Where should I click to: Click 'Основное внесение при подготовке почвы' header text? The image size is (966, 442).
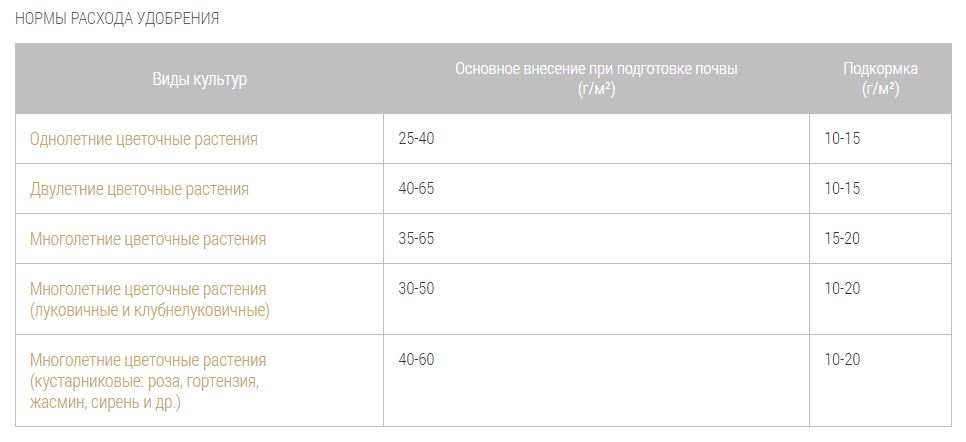(596, 70)
